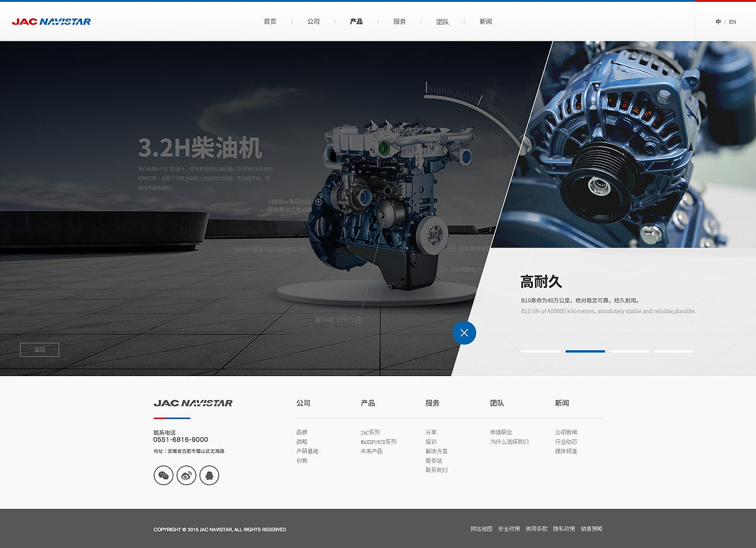Open 产品 in top navigation
This screenshot has width=756, height=548.
pyautogui.click(x=357, y=21)
